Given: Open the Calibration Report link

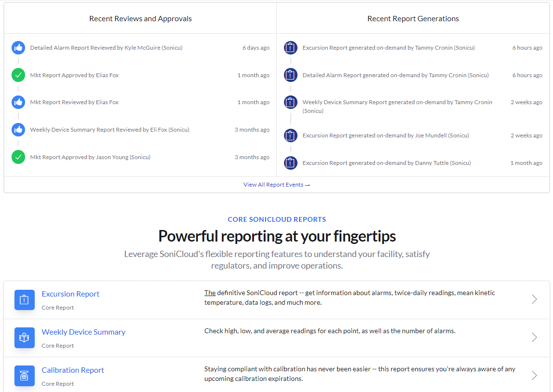Looking at the screenshot, I should coord(73,370).
